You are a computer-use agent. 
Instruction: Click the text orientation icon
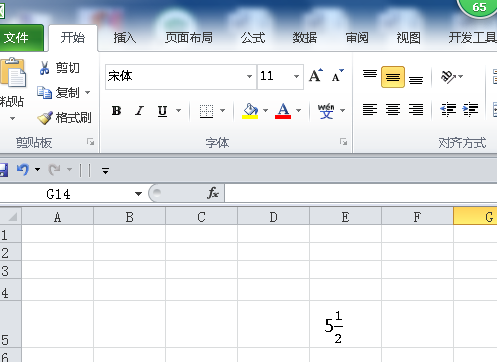click(448, 77)
